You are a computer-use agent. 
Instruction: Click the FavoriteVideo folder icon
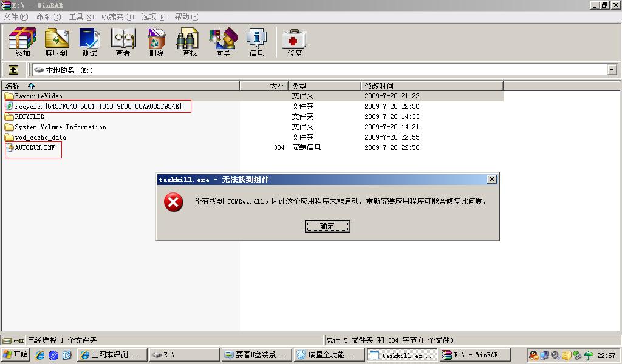[9, 96]
